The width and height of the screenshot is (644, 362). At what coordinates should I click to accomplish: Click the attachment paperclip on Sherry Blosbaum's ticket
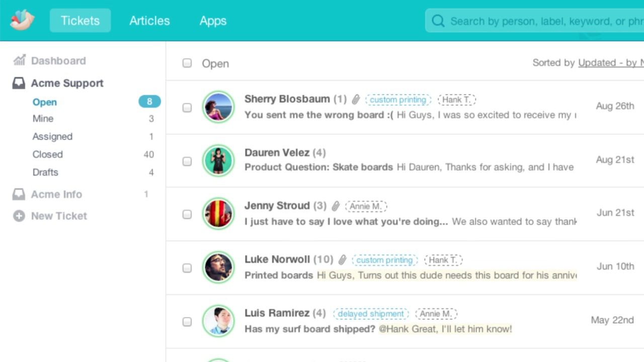(x=356, y=100)
